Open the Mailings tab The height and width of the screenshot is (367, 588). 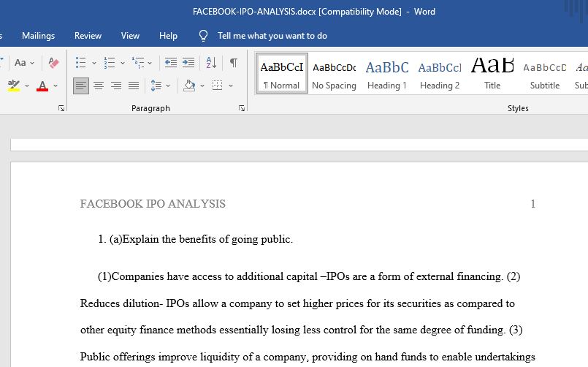coord(38,36)
